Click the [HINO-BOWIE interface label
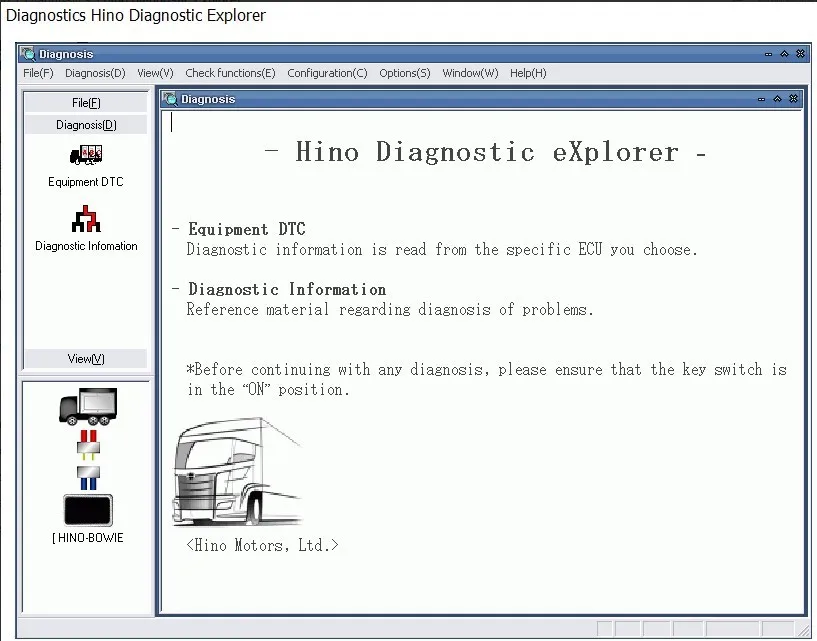 coord(88,538)
